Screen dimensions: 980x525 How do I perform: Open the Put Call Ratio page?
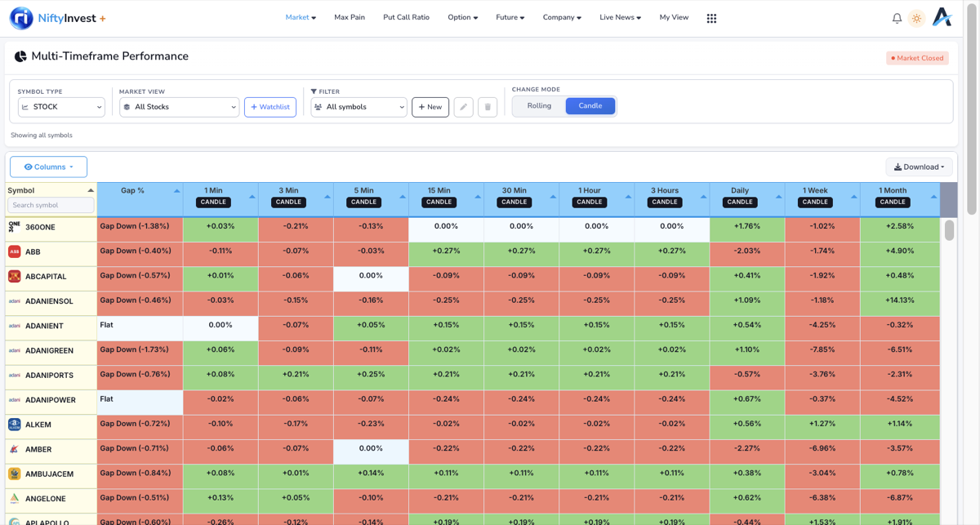tap(406, 17)
